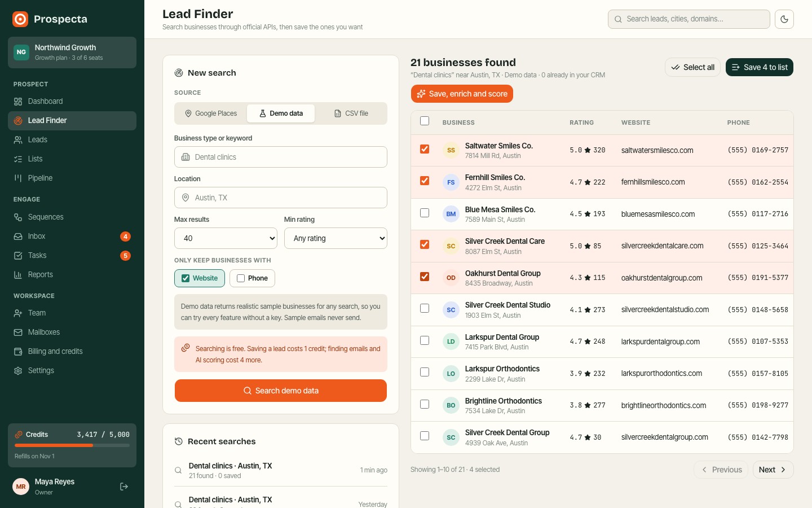The image size is (812, 508).
Task: Click the Location input field
Action: tap(281, 198)
